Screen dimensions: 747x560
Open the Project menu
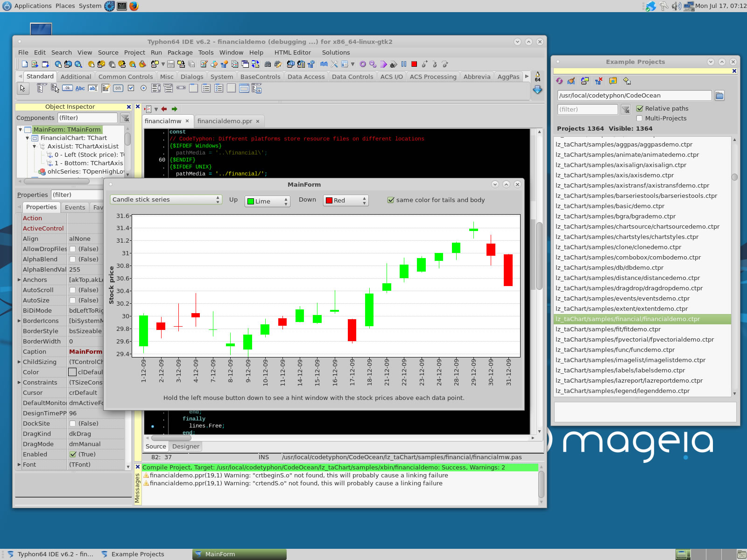(134, 52)
